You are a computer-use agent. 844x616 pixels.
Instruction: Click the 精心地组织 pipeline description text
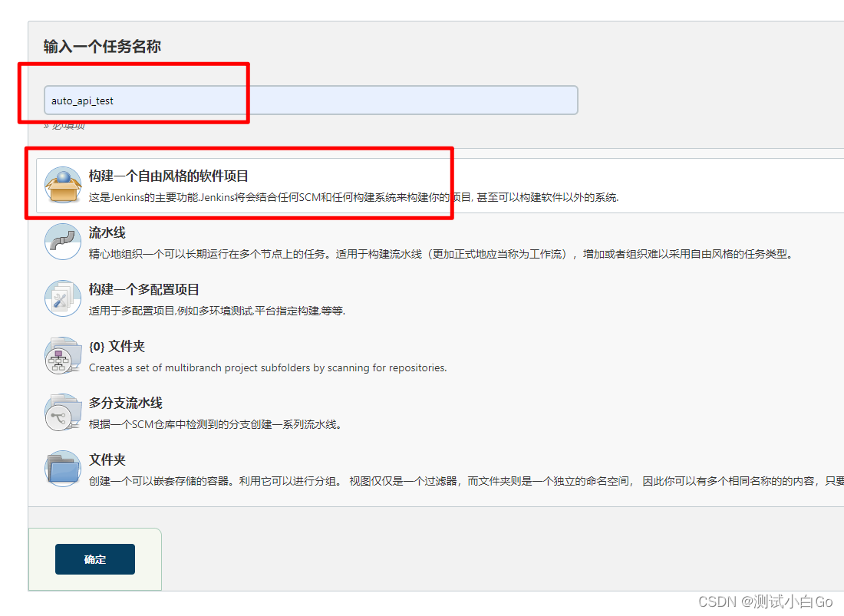pyautogui.click(x=442, y=254)
